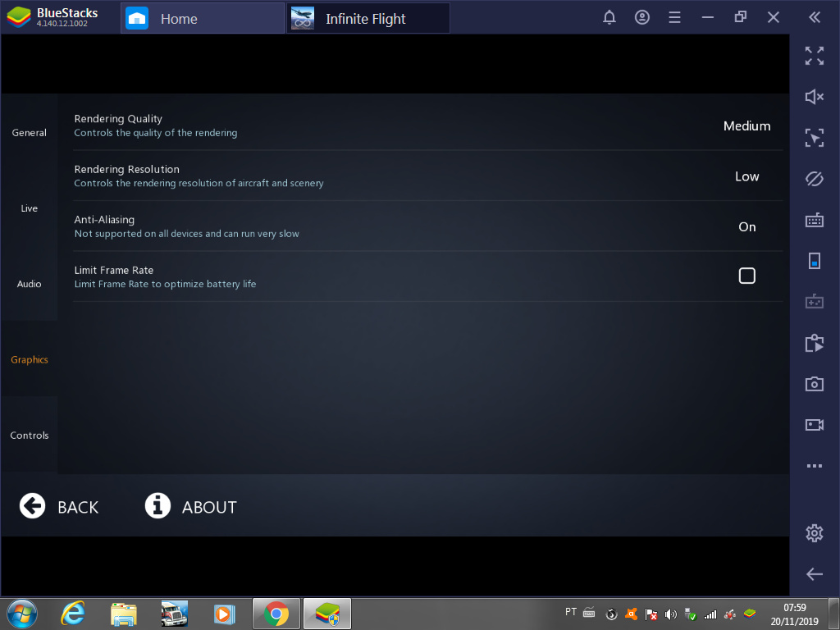This screenshot has height=630, width=840.
Task: Click 'Not supported on all devices' description
Action: click(x=186, y=234)
